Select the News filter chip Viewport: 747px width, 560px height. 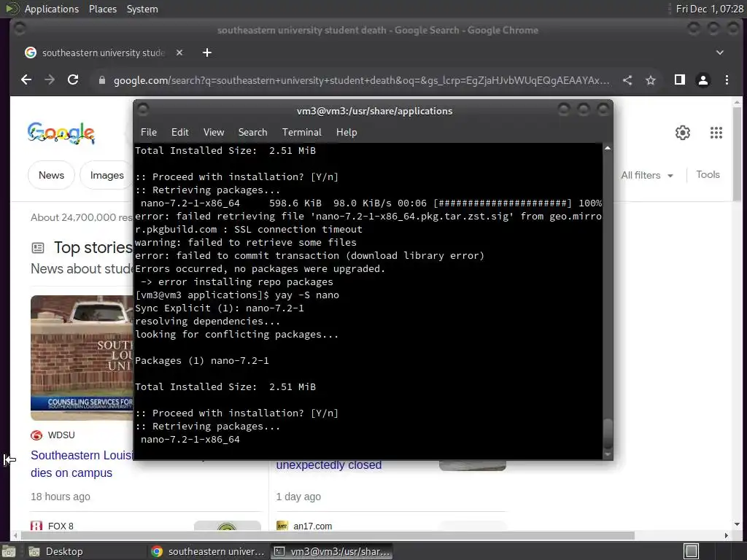[x=52, y=175]
